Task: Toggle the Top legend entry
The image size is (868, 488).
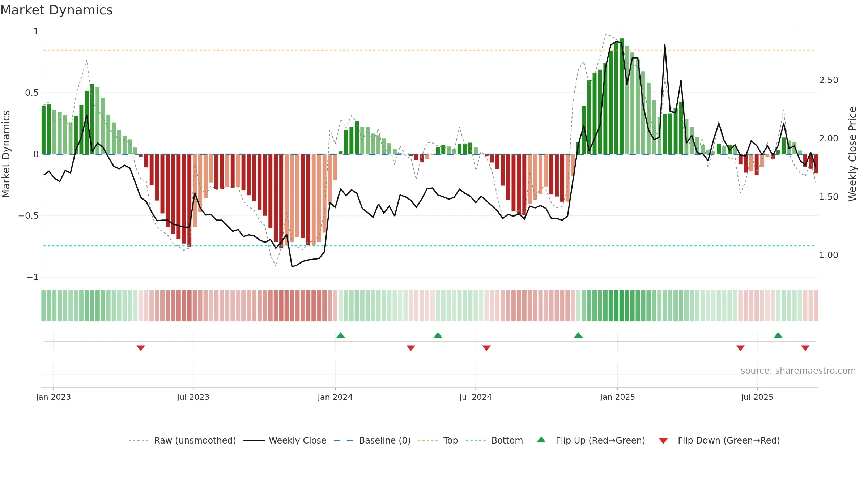Action: click(x=438, y=441)
